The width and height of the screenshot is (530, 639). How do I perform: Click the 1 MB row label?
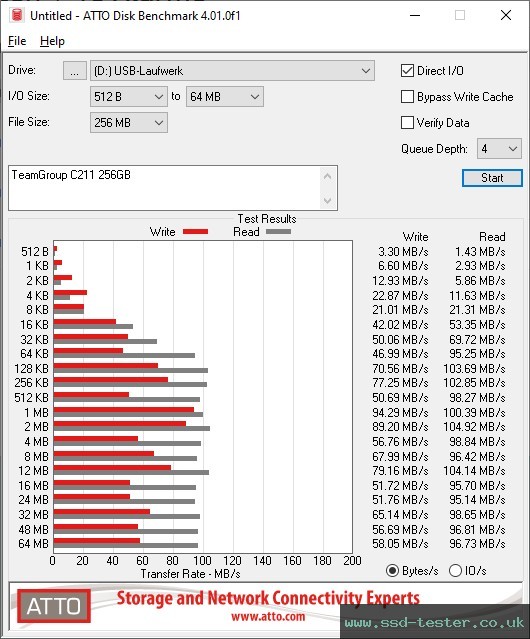[x=36, y=412]
